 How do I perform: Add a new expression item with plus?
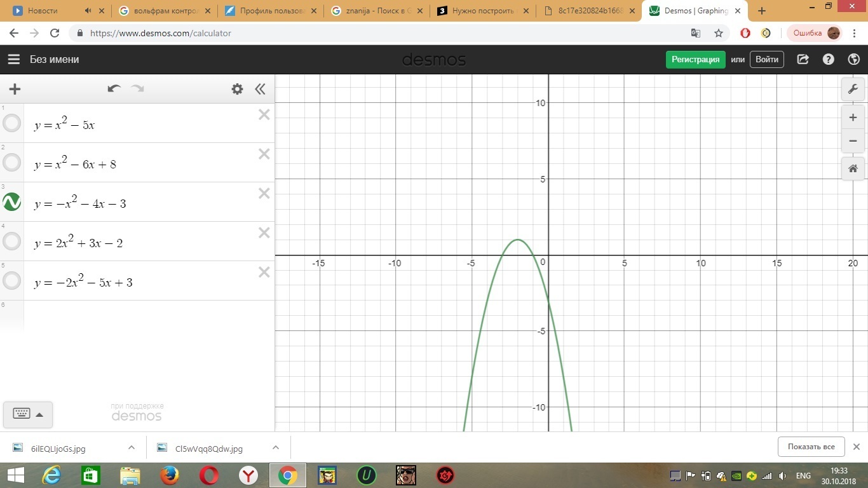pyautogui.click(x=15, y=89)
